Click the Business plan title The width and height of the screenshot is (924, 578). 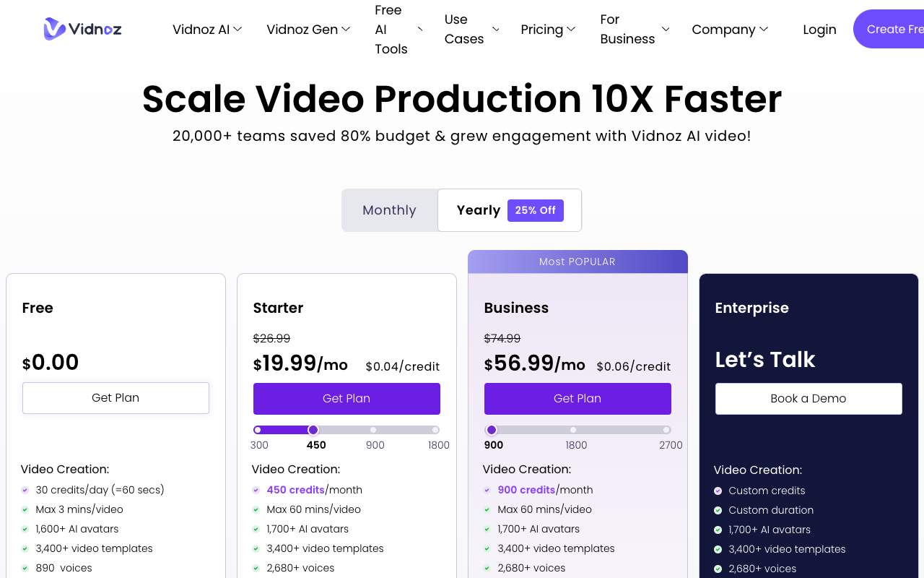tap(516, 308)
